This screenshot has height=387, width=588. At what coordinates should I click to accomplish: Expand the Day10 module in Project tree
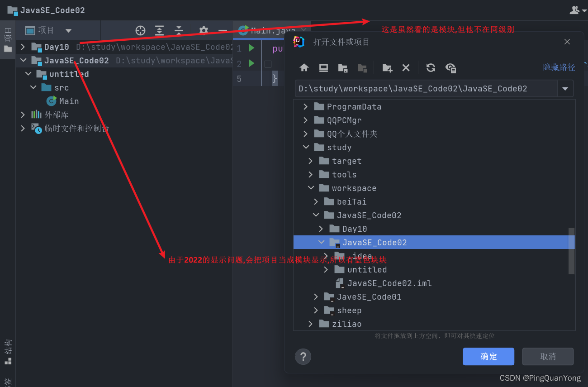click(x=23, y=47)
